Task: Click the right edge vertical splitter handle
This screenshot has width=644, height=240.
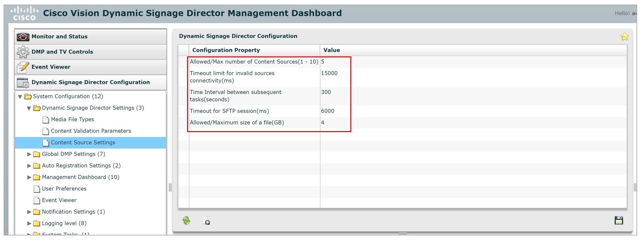Action: click(635, 187)
